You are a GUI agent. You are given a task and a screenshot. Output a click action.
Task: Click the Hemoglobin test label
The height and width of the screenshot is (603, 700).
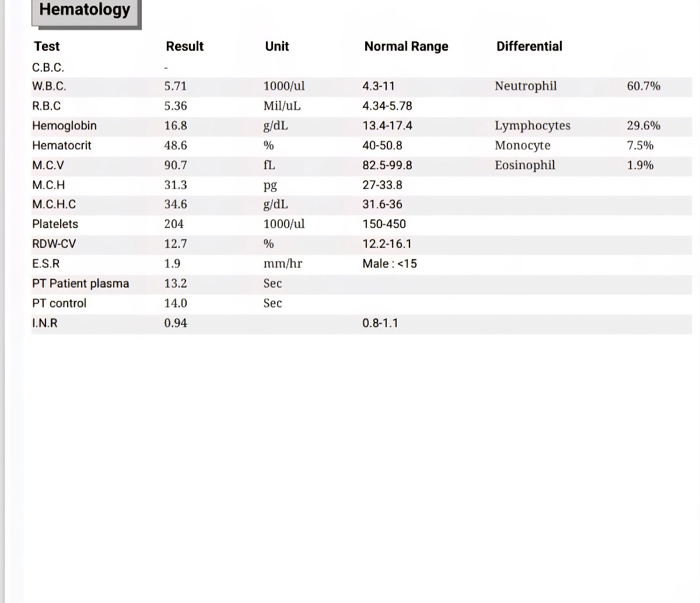pos(64,126)
